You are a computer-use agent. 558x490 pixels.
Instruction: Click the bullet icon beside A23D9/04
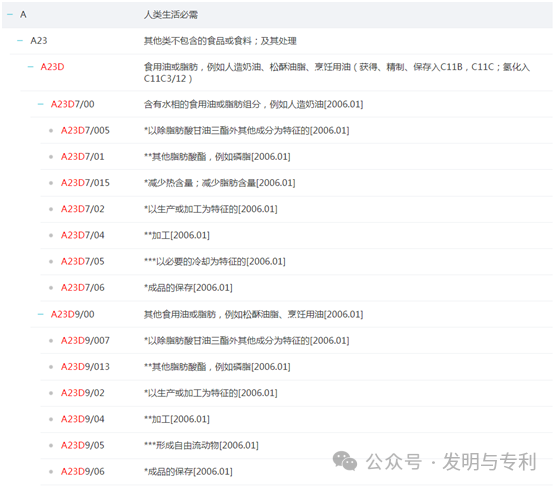[x=51, y=419]
